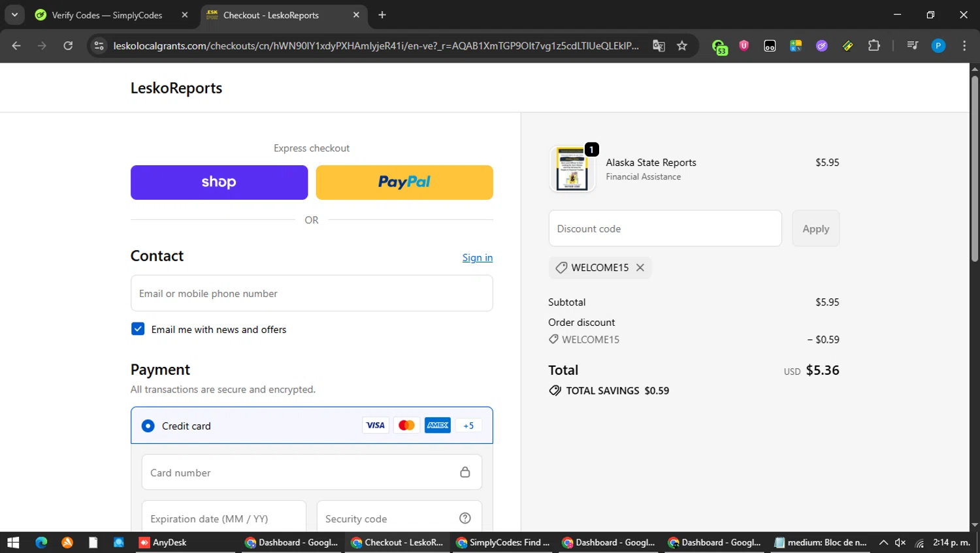The width and height of the screenshot is (980, 553).
Task: Open media controls icon in toolbar
Action: point(912,46)
